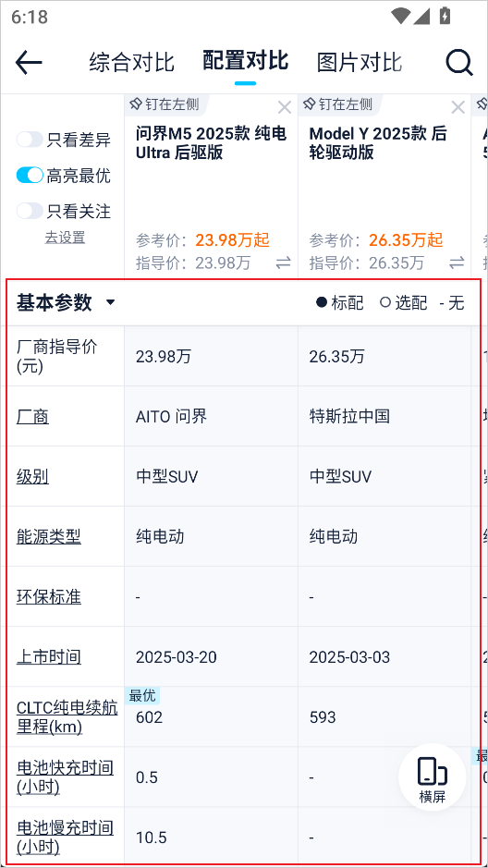Enable the 只看差异 toggle

tap(30, 141)
